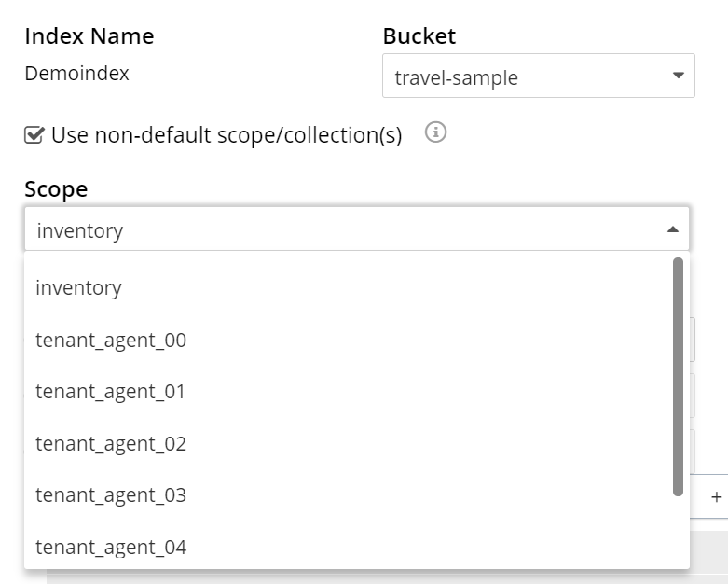Uncheck Use non-default scope/collection(s)
The height and width of the screenshot is (584, 728).
tap(34, 135)
